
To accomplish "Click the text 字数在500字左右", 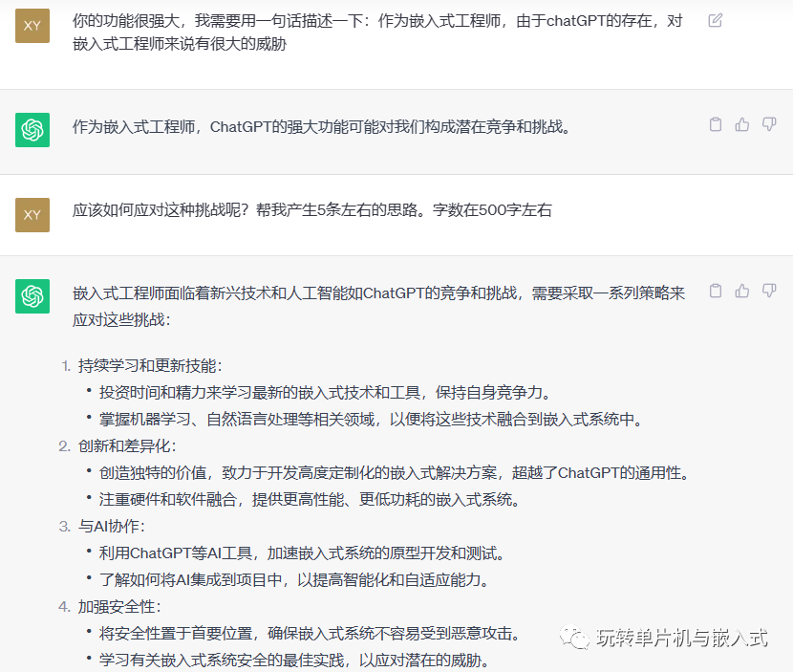I will click(492, 210).
